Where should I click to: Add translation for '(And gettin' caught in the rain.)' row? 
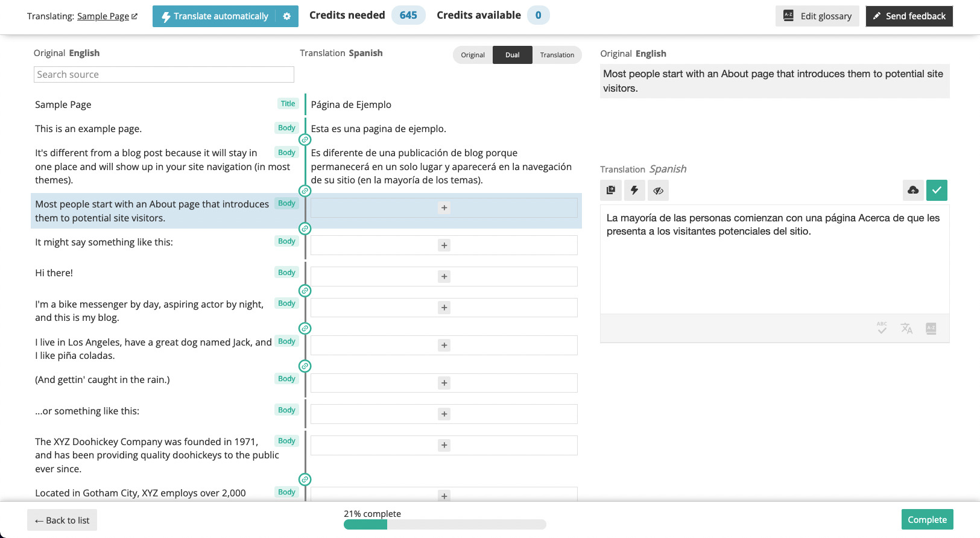tap(444, 383)
